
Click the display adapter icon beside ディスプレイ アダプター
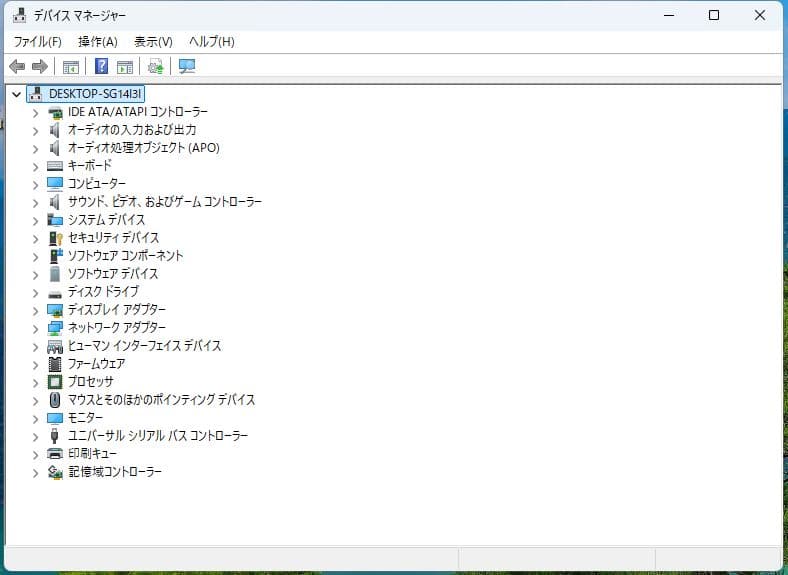coord(55,311)
